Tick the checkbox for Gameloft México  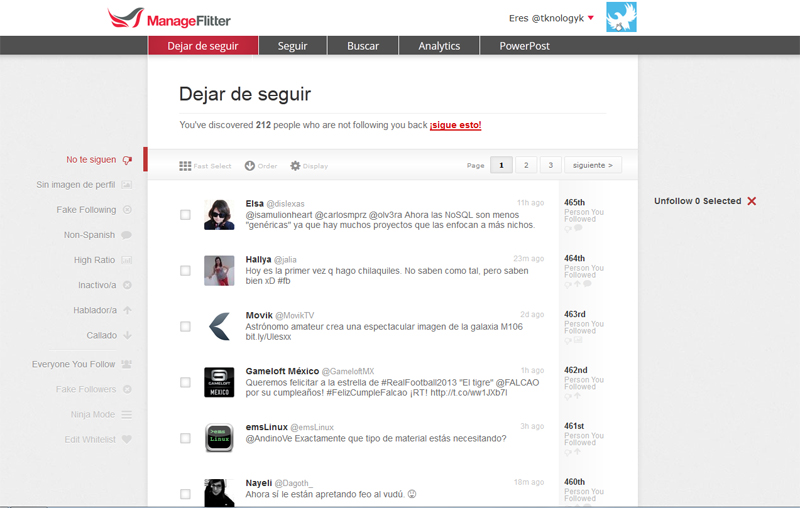185,382
